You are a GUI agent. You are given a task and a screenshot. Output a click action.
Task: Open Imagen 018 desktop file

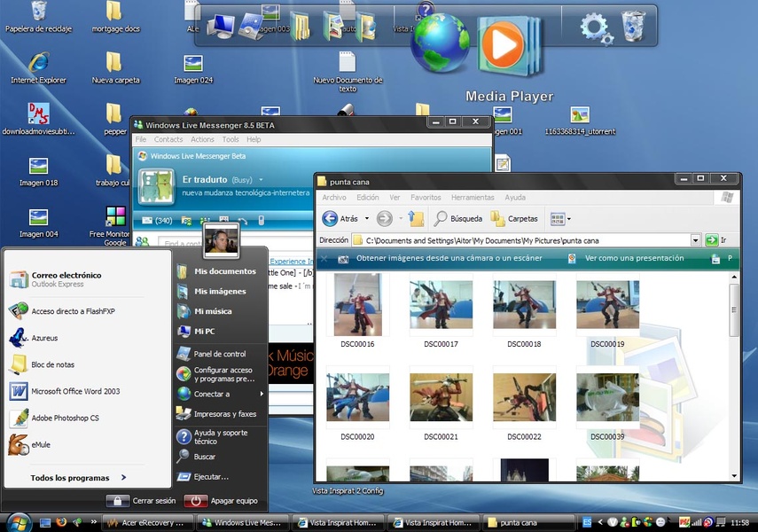coord(38,172)
